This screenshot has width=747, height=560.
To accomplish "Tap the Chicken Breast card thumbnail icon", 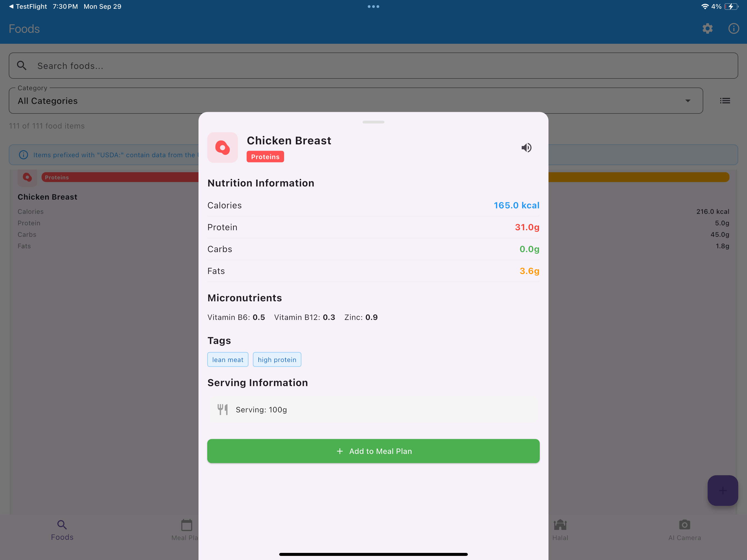I will point(27,178).
